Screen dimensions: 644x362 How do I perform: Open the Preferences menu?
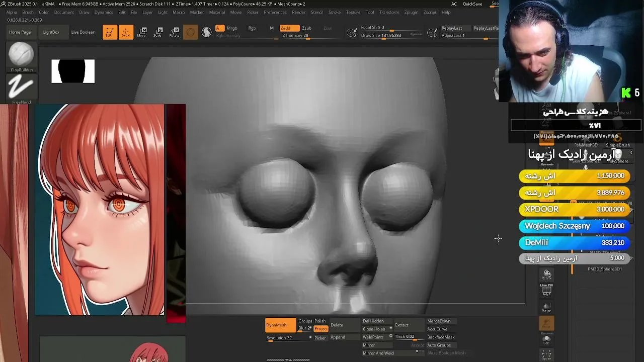275,12
